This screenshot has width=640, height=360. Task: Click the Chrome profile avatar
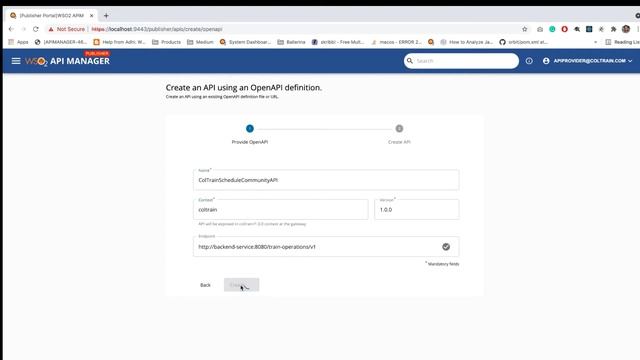point(626,29)
